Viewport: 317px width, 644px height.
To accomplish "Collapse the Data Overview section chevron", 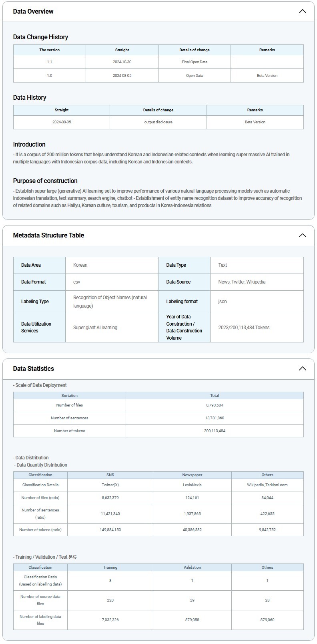I will [x=302, y=11].
